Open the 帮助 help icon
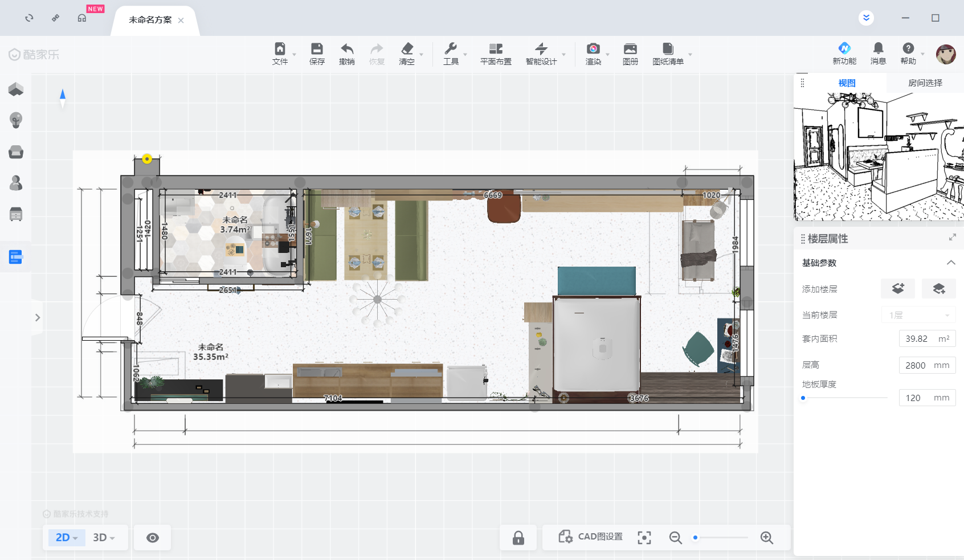The height and width of the screenshot is (560, 964). pos(908,48)
